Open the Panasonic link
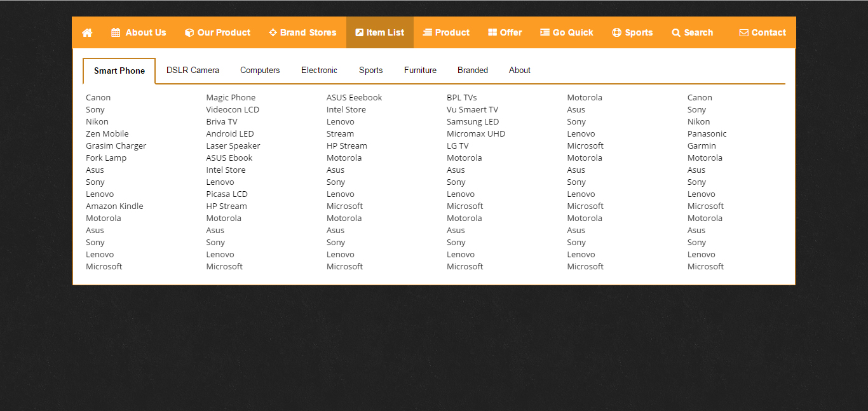The image size is (868, 411). click(707, 133)
